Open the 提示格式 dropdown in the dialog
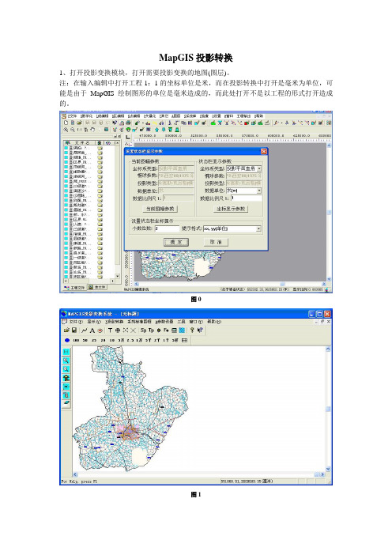 259,229
